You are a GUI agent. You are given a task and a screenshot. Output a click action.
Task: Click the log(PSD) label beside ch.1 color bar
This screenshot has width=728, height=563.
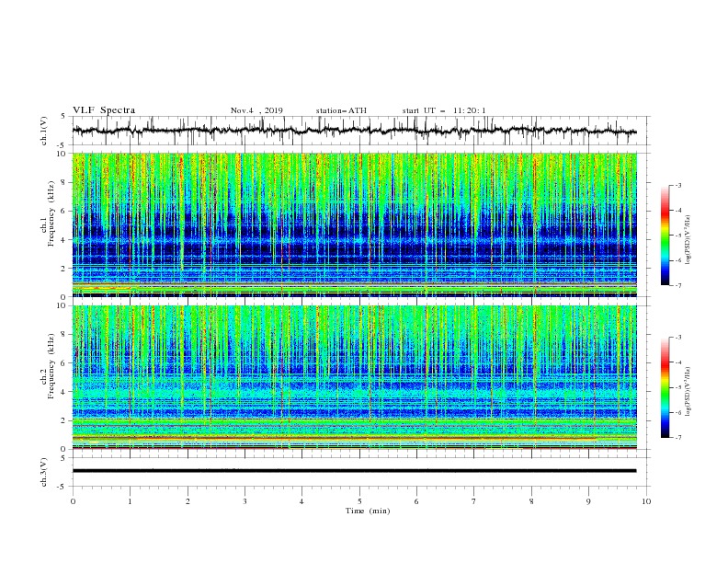688,240
